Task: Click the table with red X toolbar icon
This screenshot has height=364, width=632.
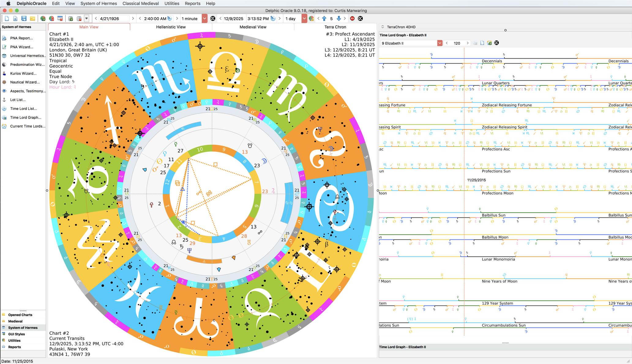Action: (x=60, y=19)
